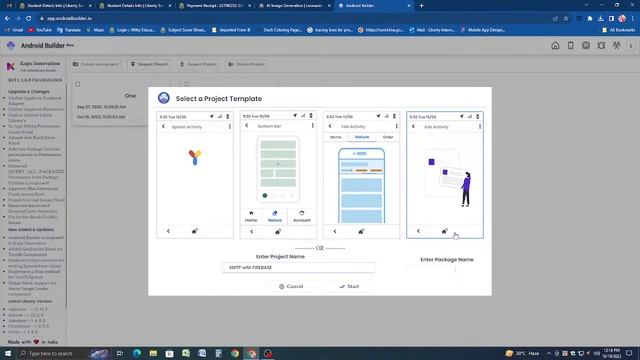Screen dimensions: 640x360
Task: Open the YouTube bookmark
Action: pyautogui.click(x=40, y=30)
